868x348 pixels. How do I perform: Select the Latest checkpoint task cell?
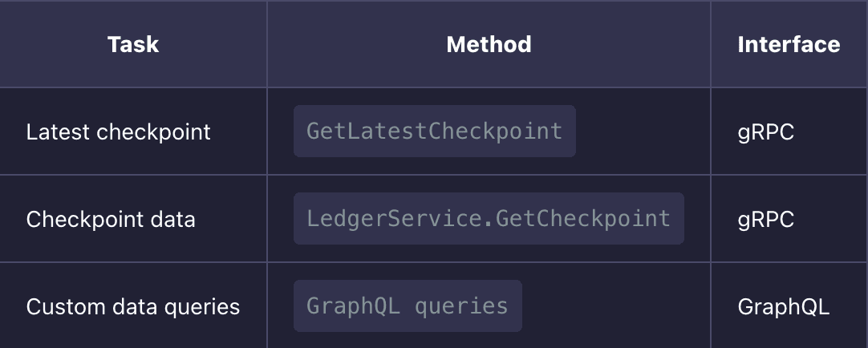click(x=119, y=132)
